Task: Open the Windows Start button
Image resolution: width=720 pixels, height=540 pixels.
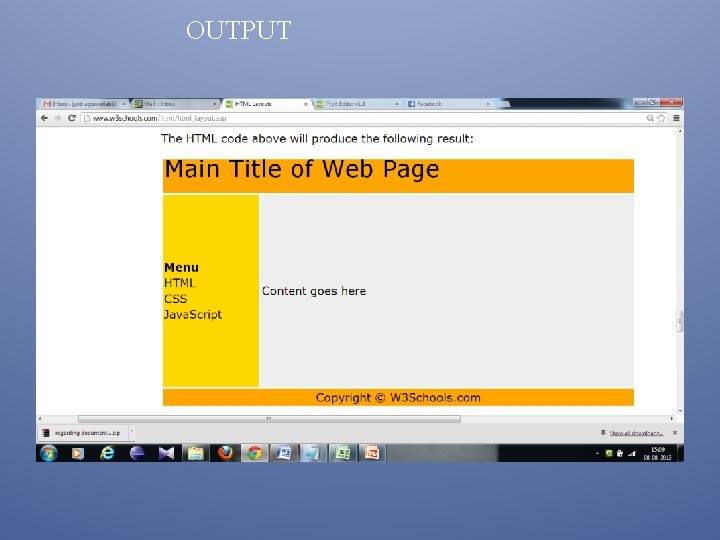Action: click(49, 453)
